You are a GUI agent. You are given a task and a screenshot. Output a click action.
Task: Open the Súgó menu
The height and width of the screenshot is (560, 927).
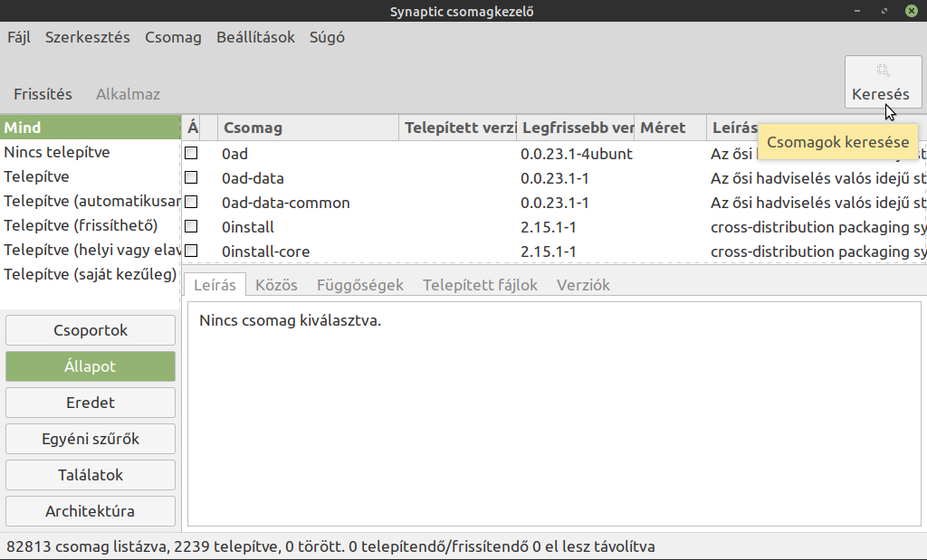pyautogui.click(x=327, y=37)
